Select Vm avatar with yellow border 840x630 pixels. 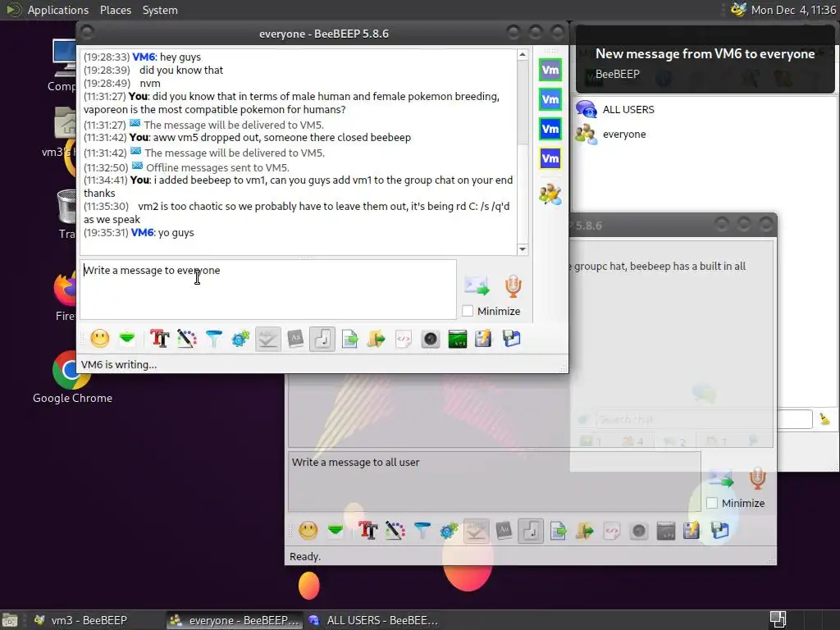tap(550, 158)
